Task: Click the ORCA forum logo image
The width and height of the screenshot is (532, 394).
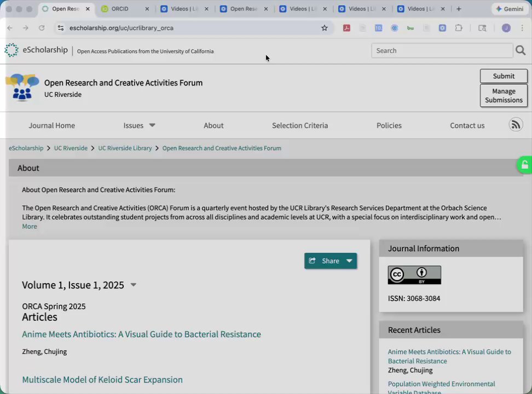Action: [22, 87]
